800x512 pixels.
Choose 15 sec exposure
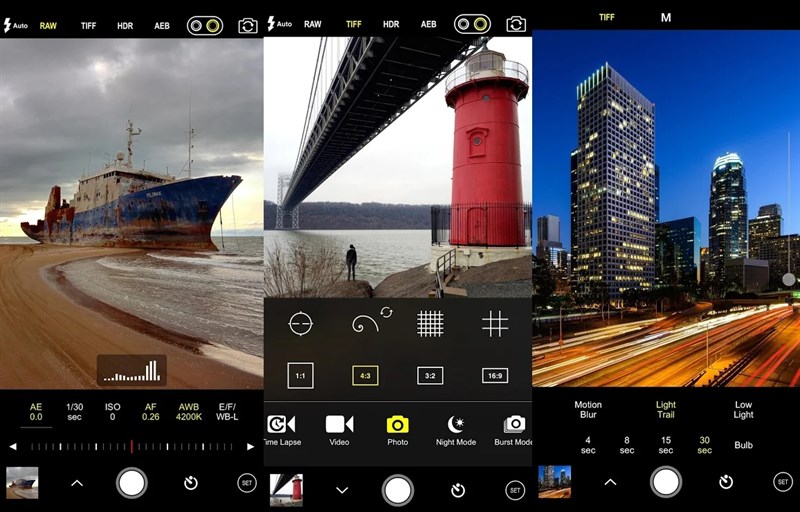666,445
